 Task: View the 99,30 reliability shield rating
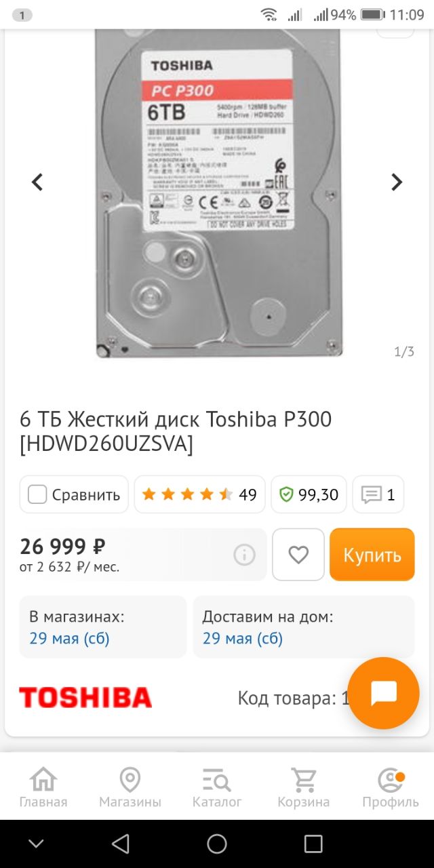click(309, 494)
